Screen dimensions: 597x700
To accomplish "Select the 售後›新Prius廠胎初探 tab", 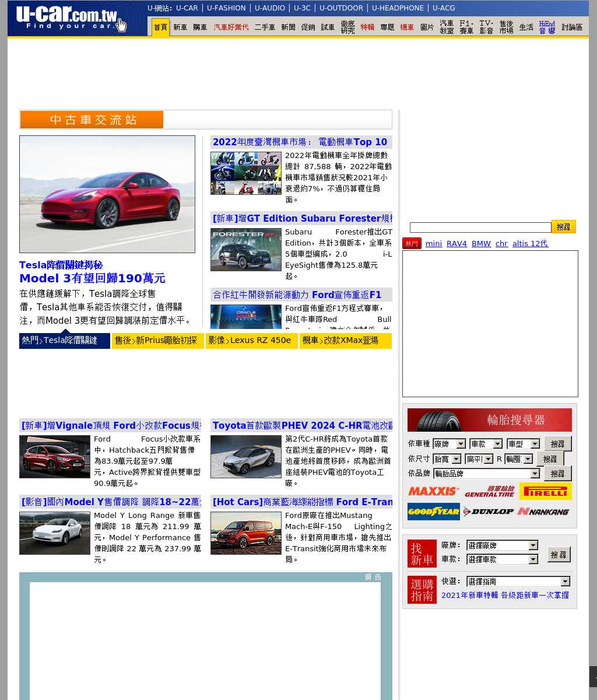I will (x=157, y=341).
